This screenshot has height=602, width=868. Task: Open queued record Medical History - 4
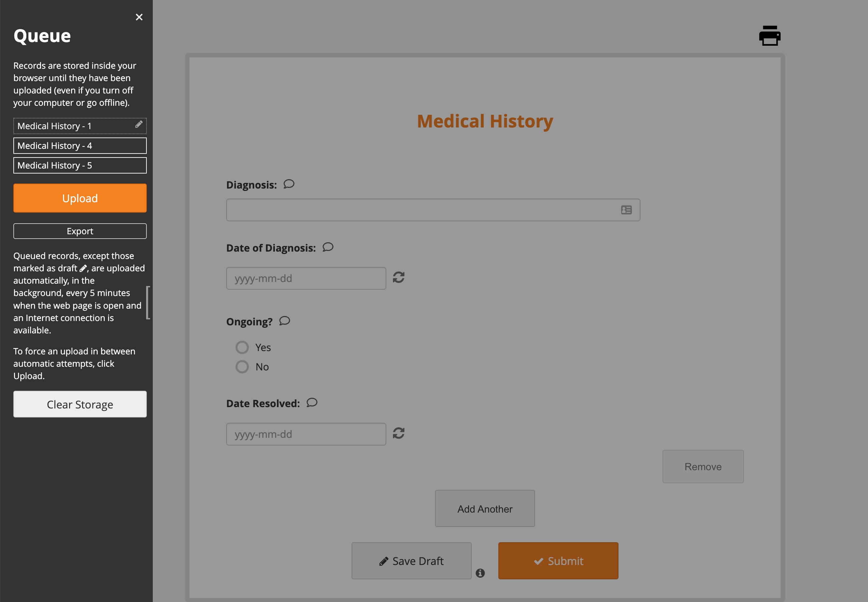[x=80, y=145]
